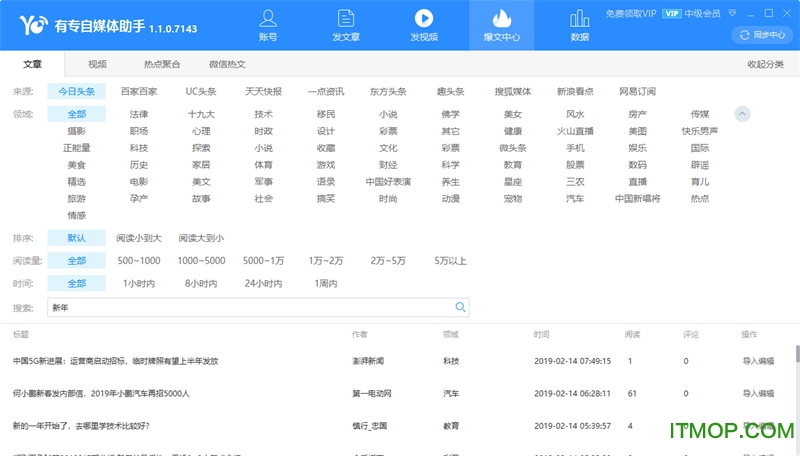The height and width of the screenshot is (456, 800).
Task: Click the 免费领取VIP link
Action: point(631,14)
